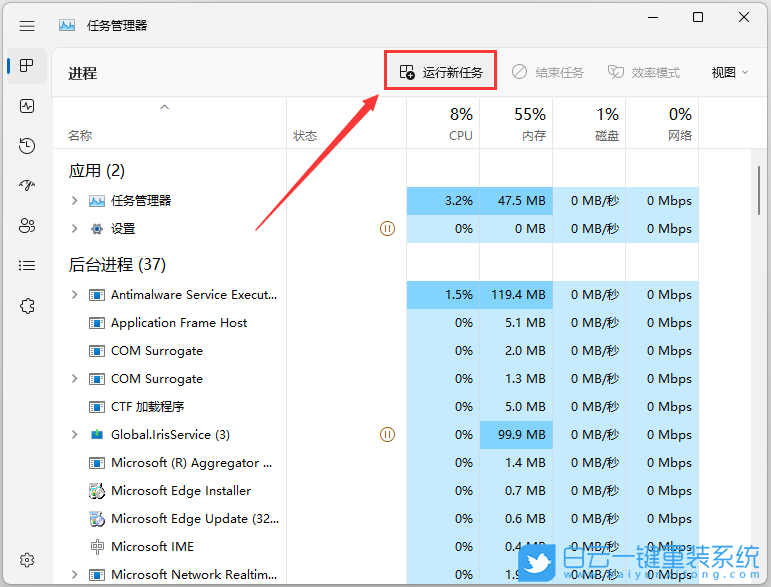771x587 pixels.
Task: Click 运行新任务 (Run new task) button
Action: click(x=441, y=72)
